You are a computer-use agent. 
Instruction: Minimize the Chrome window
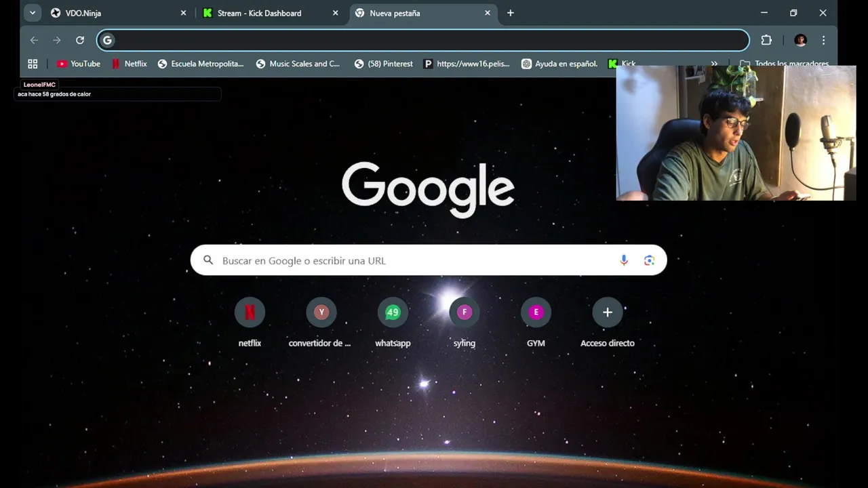[x=764, y=13]
